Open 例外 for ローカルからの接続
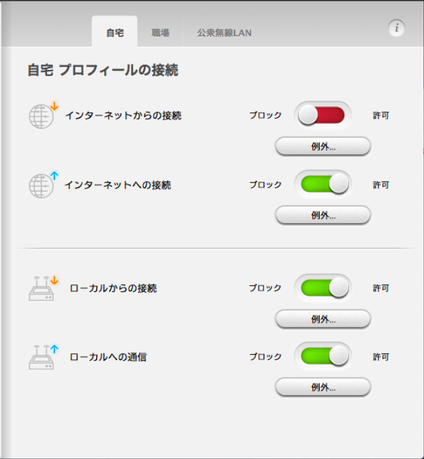The width and height of the screenshot is (424, 459). [323, 319]
